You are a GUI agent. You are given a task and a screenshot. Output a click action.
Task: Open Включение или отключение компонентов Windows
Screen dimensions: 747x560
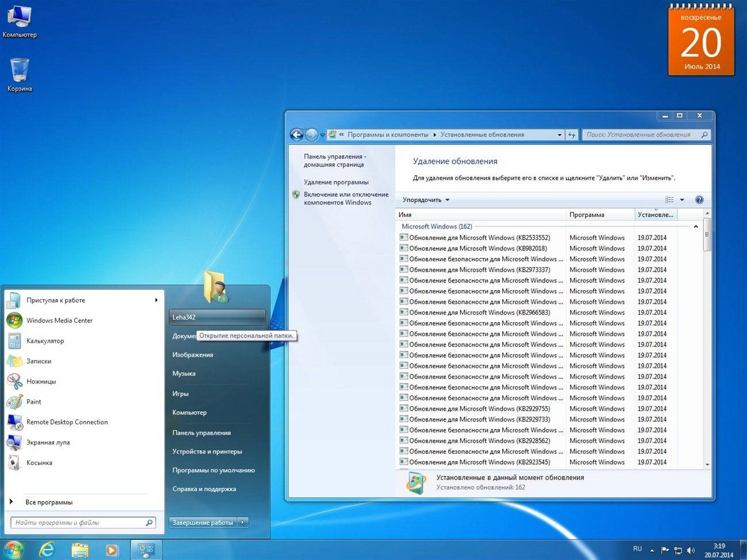pyautogui.click(x=346, y=198)
